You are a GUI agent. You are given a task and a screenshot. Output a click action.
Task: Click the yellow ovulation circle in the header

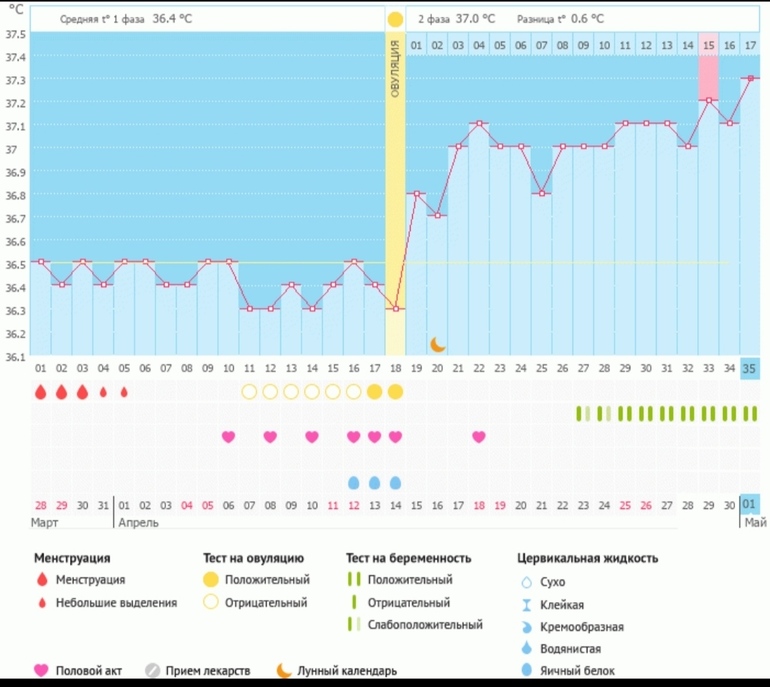395,19
